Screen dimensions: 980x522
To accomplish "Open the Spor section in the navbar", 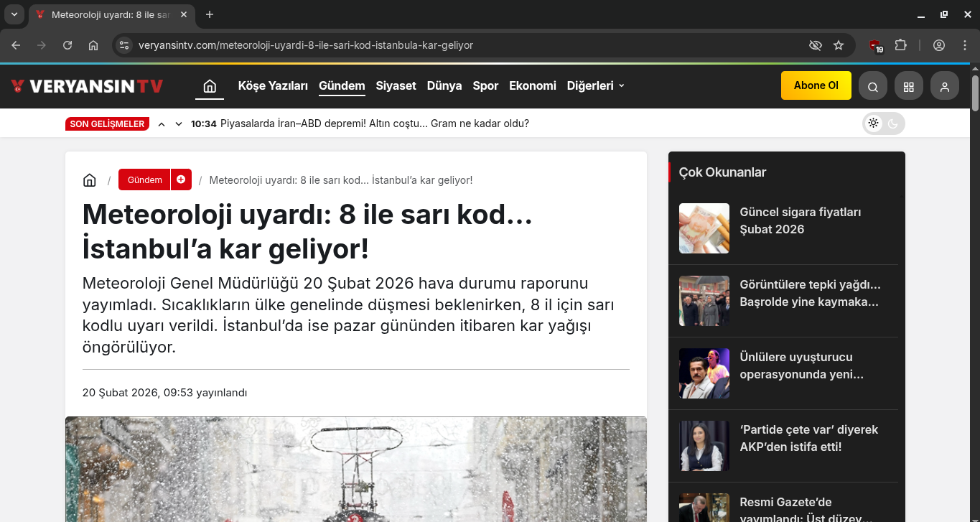I will pyautogui.click(x=485, y=85).
